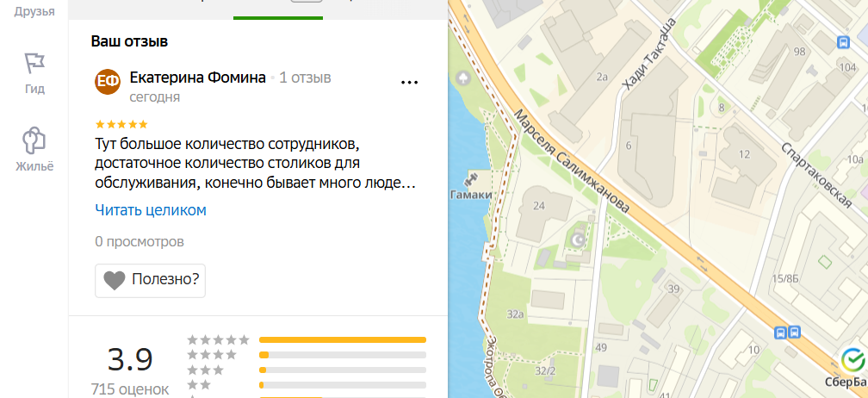Select the Гамаки place icon on the map
868x398 pixels.
point(471,180)
